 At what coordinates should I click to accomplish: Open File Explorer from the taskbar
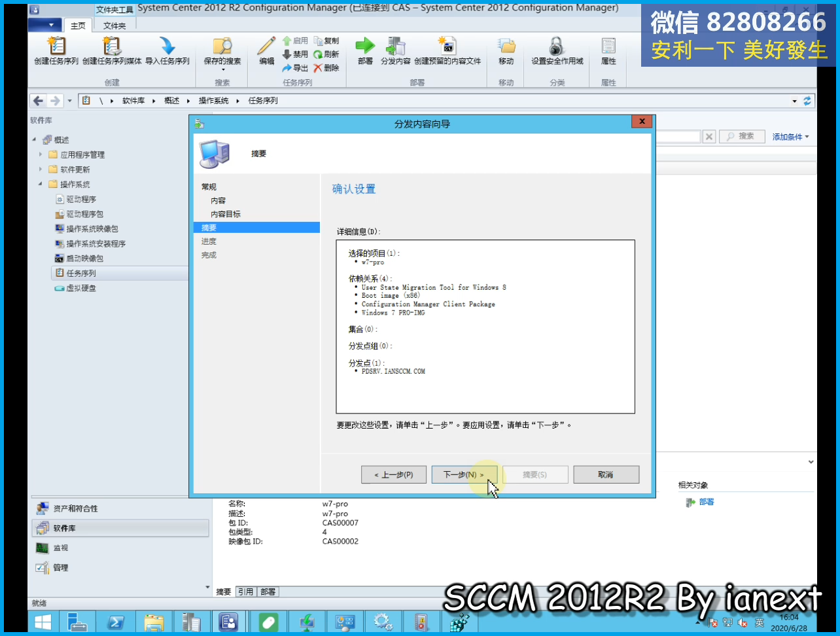click(x=154, y=622)
